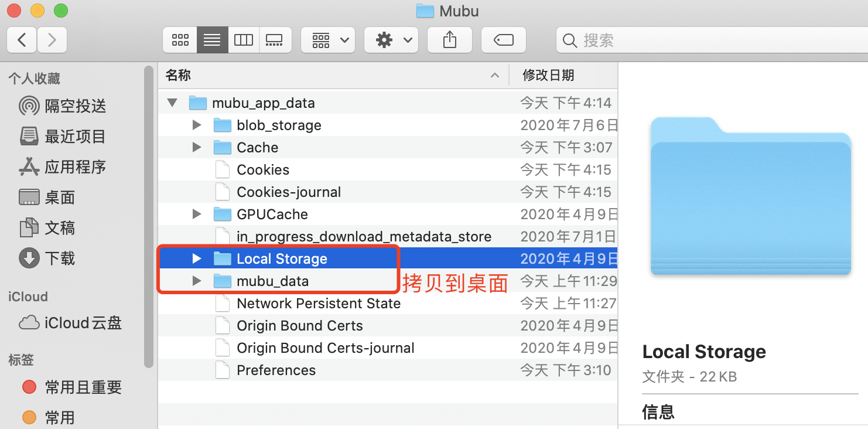Select the mubu_data folder row
Screen dimensions: 868x429
click(x=388, y=281)
